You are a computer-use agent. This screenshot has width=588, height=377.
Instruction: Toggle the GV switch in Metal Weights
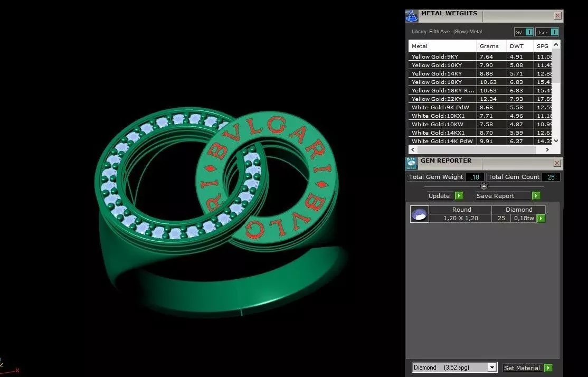coord(524,32)
